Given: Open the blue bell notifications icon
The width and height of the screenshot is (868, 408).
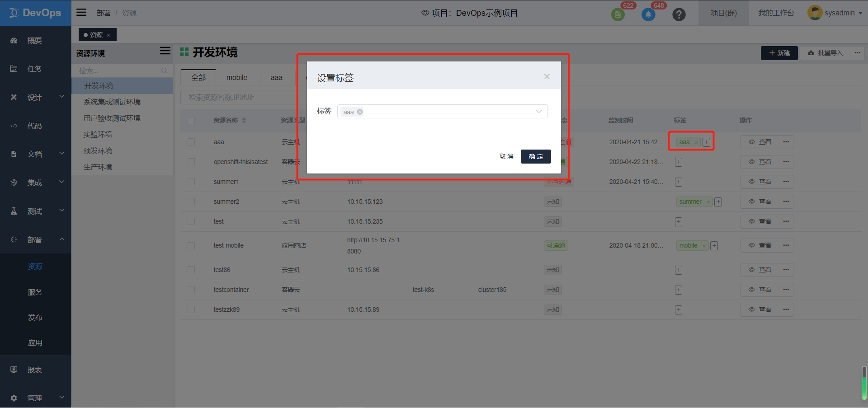Looking at the screenshot, I should pos(648,14).
